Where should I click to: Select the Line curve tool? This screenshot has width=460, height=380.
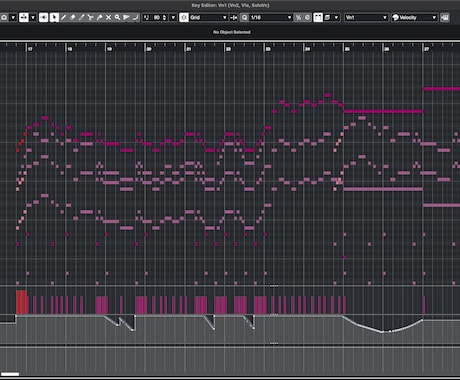(x=135, y=17)
